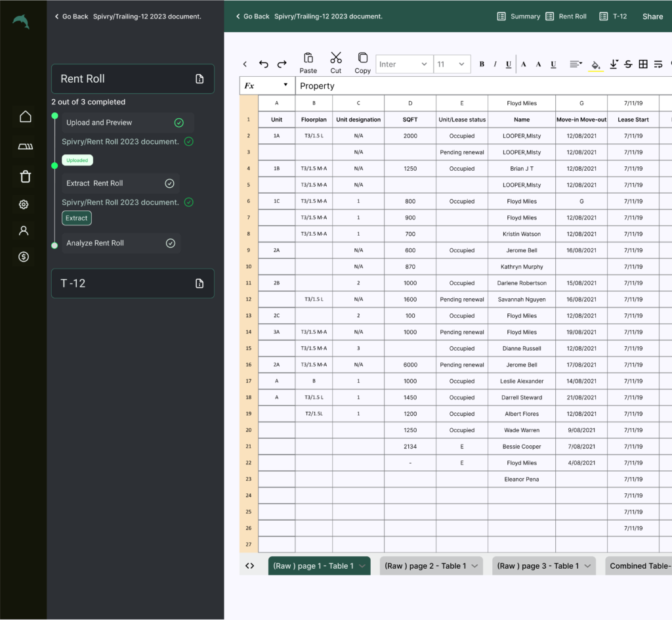672x620 pixels.
Task: Click Go Back in the green header
Action: [x=253, y=16]
